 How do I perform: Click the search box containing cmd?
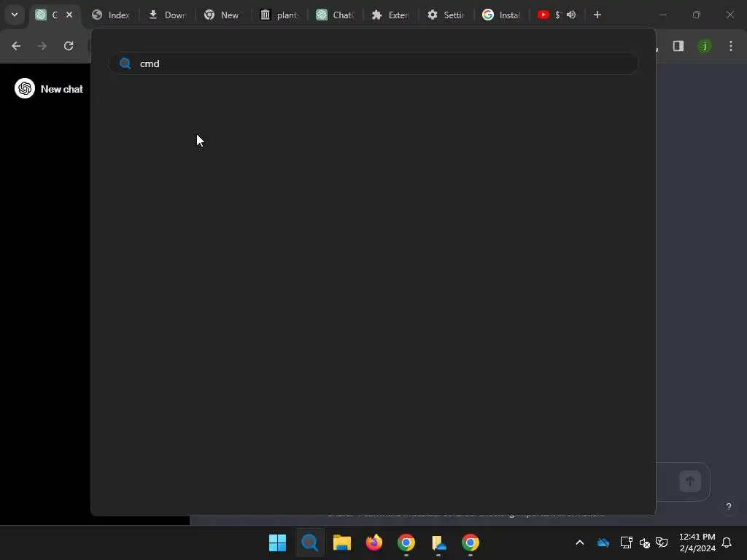pos(373,63)
